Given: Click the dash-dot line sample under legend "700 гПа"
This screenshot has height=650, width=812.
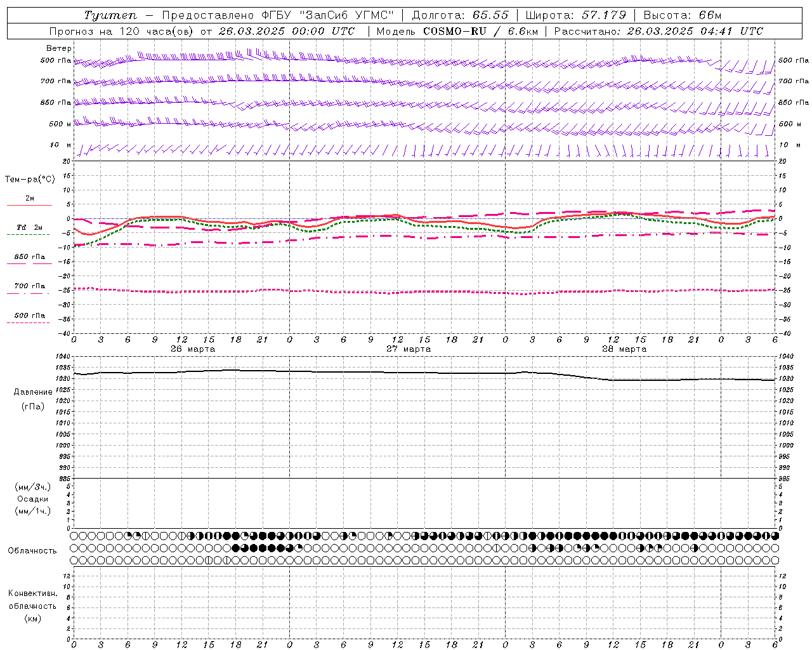Looking at the screenshot, I should [28, 293].
